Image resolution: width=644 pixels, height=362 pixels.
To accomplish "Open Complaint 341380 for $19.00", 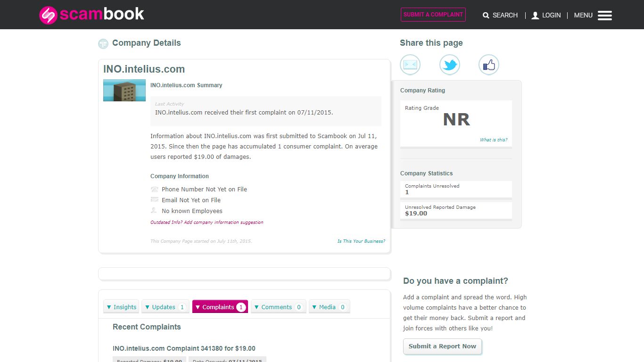I will click(184, 349).
